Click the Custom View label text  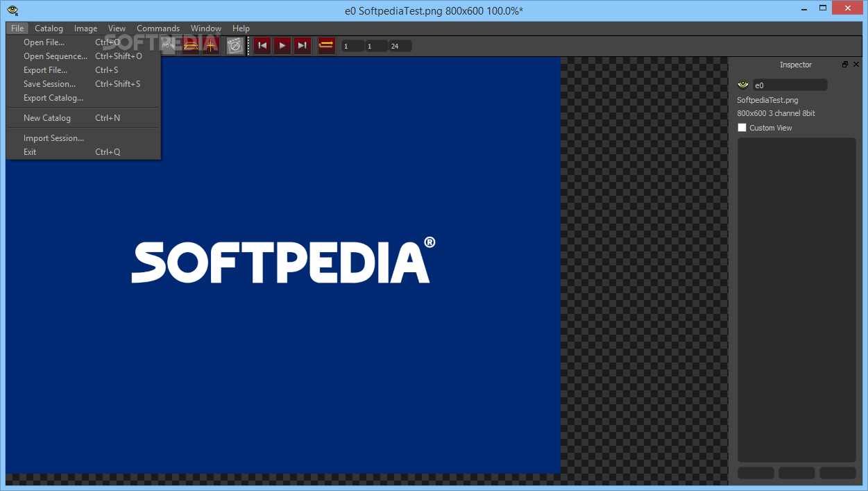tap(770, 128)
